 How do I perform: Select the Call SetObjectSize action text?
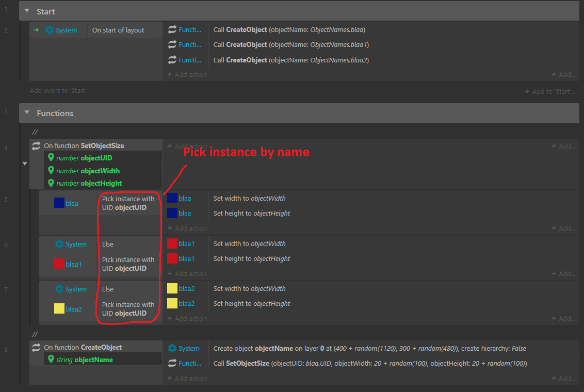coord(370,363)
